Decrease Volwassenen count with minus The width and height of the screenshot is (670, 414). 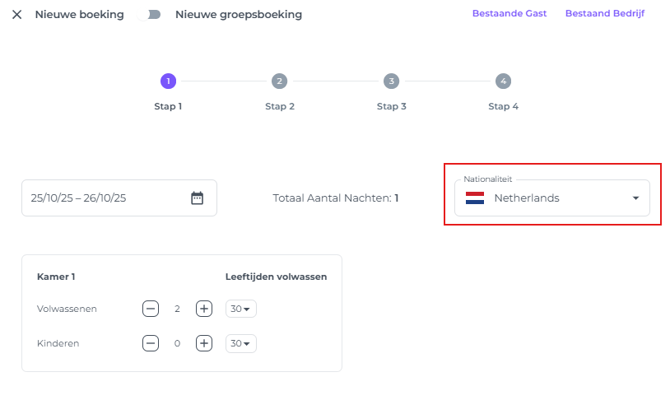(x=150, y=309)
